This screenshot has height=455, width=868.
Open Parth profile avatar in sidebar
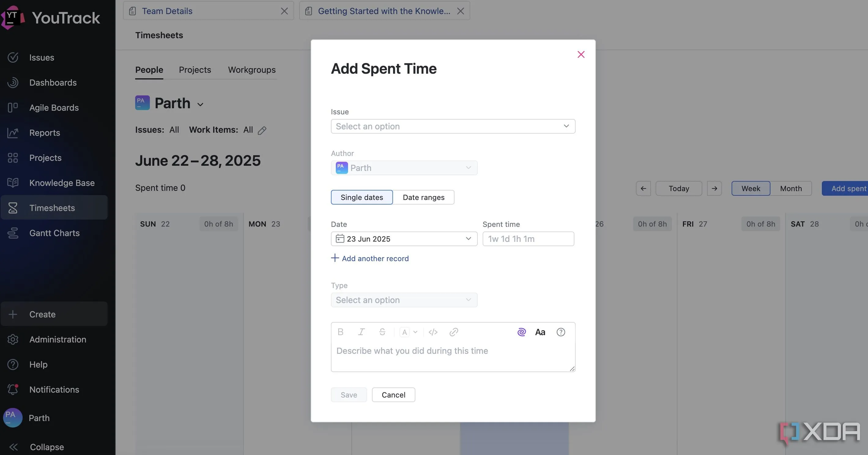tap(13, 418)
